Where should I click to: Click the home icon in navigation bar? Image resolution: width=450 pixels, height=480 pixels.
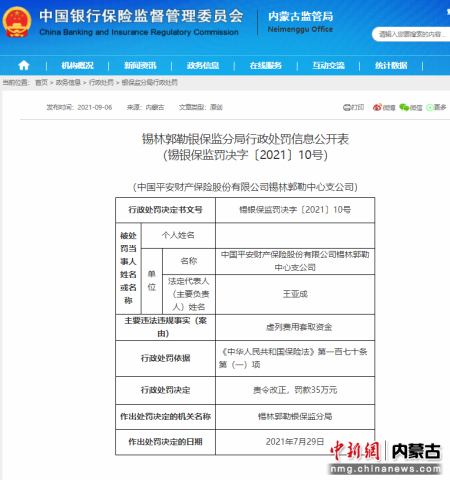pos(24,65)
